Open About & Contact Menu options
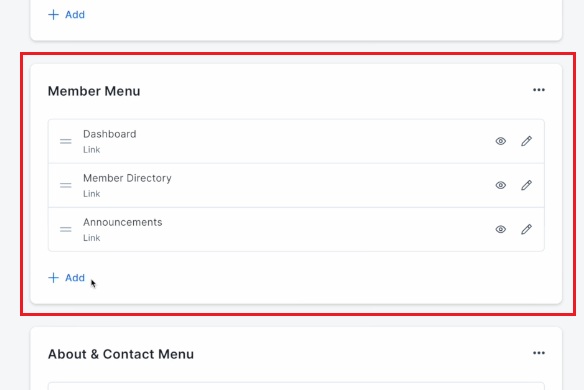 point(539,353)
